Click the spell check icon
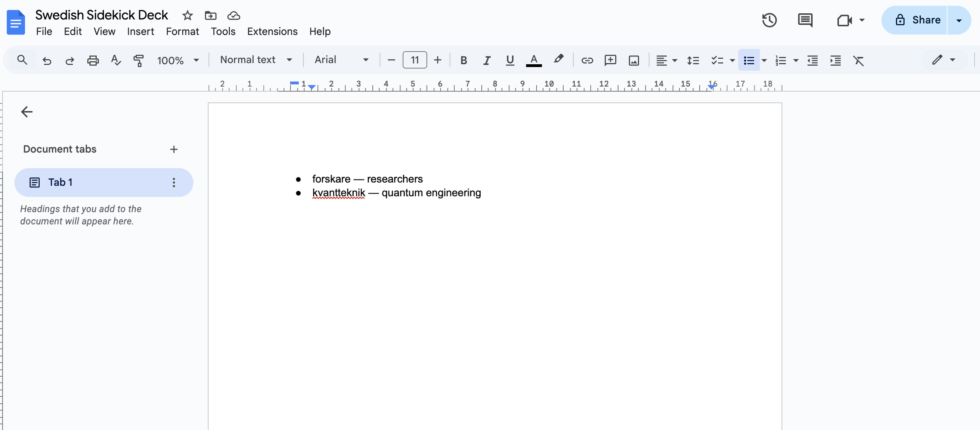Screen dimensions: 980x430 (x=116, y=60)
